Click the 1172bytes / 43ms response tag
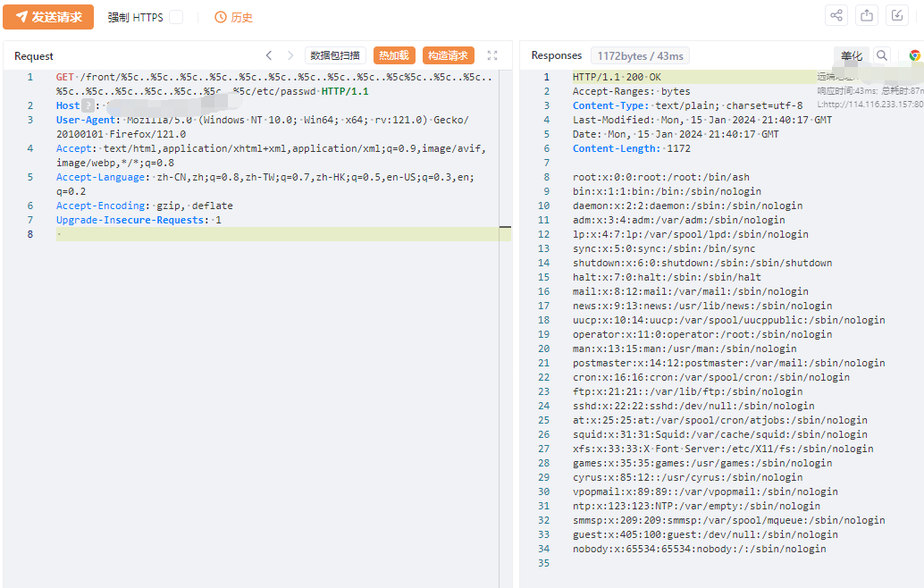Viewport: 924px width, 588px height. click(x=640, y=55)
